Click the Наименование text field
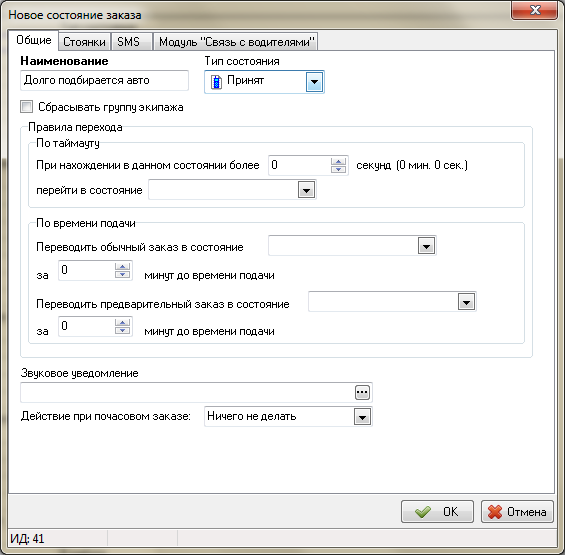Viewport: 565px width, 555px height. [104, 80]
